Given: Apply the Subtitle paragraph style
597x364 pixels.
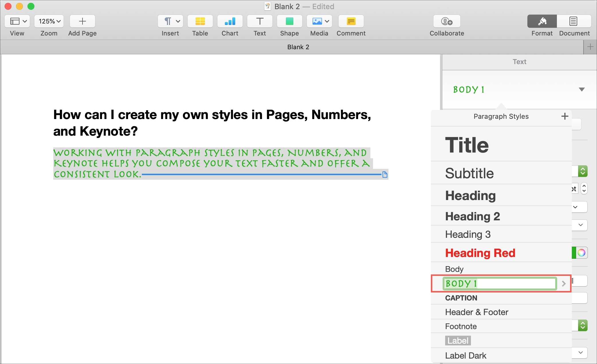Looking at the screenshot, I should click(x=501, y=173).
